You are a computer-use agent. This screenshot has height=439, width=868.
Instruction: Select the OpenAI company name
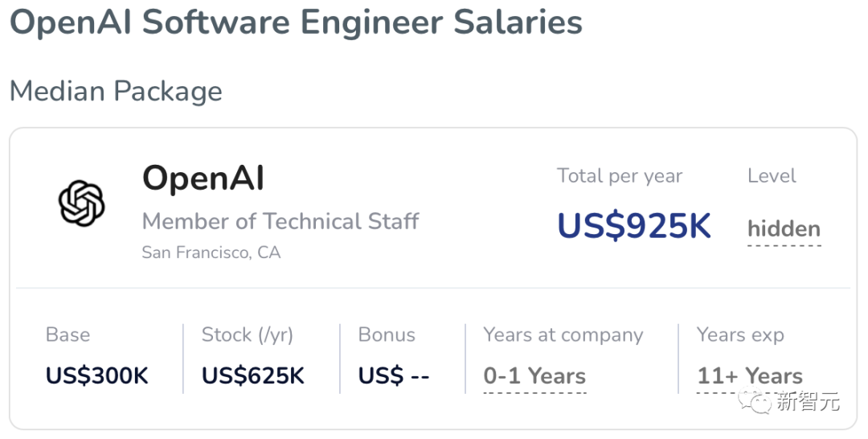point(203,178)
